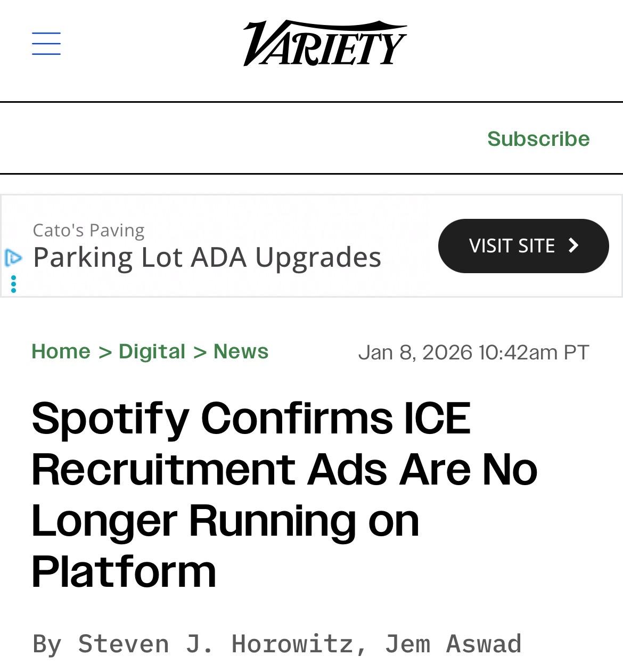Open the ad options three-dot icon
The height and width of the screenshot is (672, 623).
tap(13, 284)
